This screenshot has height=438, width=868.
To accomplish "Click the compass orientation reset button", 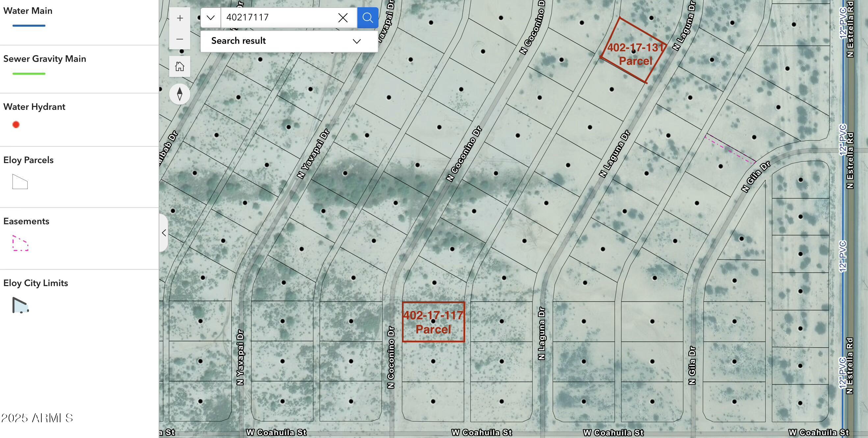I will pyautogui.click(x=180, y=94).
